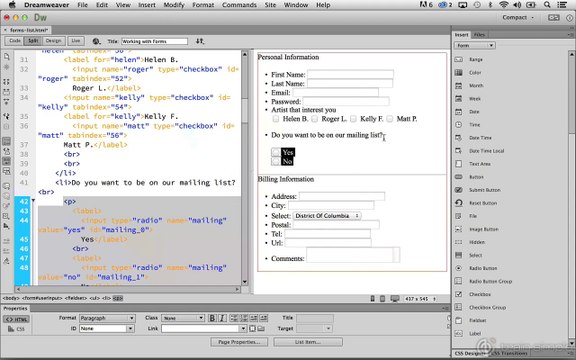Viewport: 576px width, 360px height.
Task: Collapse code block at line 42
Action: click(x=33, y=201)
